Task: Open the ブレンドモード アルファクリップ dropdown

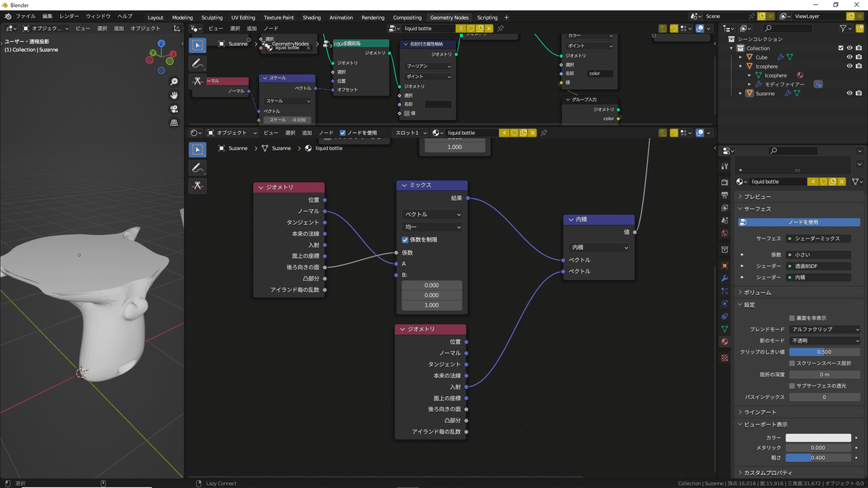Action: point(825,330)
